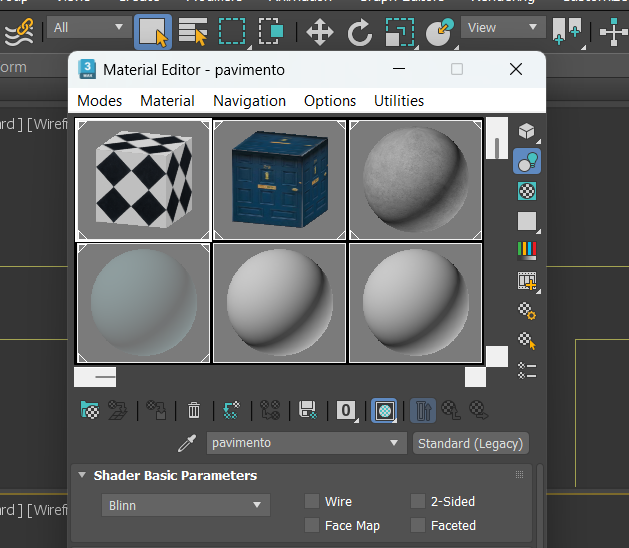629x548 pixels.
Task: Select the Rotate tool in main toolbar
Action: click(x=360, y=32)
